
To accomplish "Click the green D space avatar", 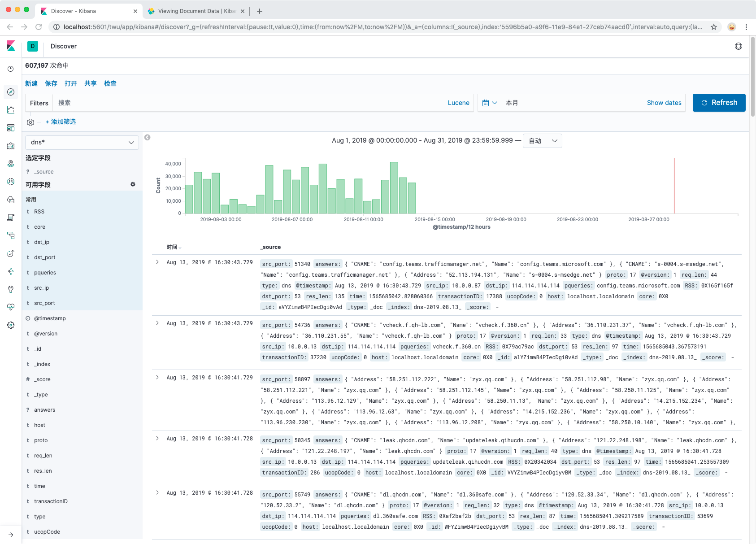I will tap(33, 46).
